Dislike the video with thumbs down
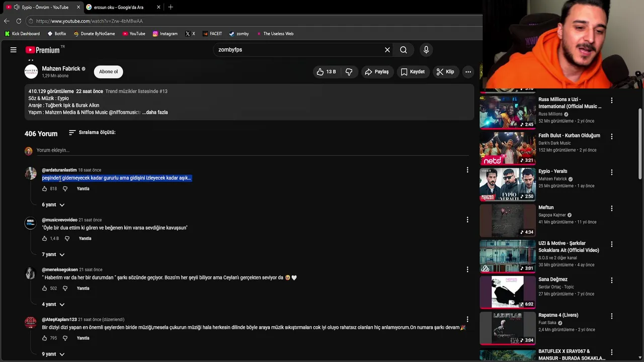 click(x=349, y=72)
